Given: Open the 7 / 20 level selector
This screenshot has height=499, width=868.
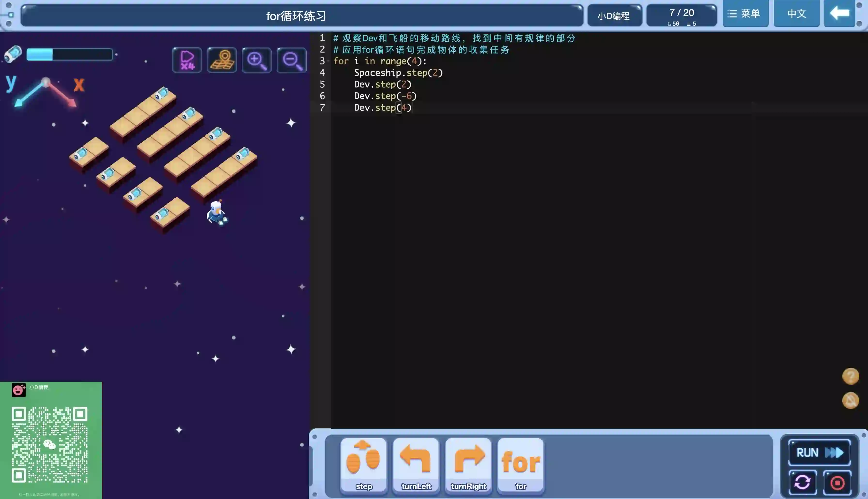Looking at the screenshot, I should click(681, 16).
